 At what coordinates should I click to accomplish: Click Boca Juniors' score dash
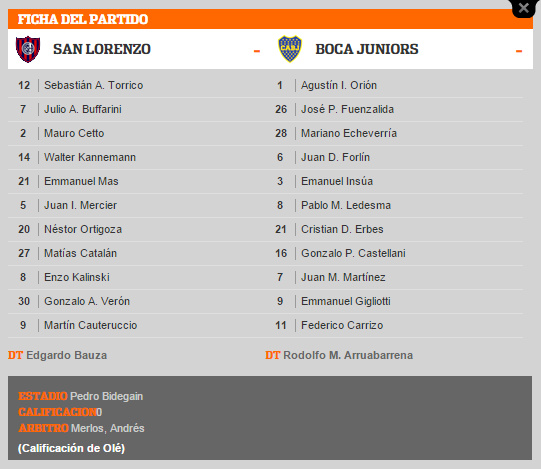coord(519,51)
